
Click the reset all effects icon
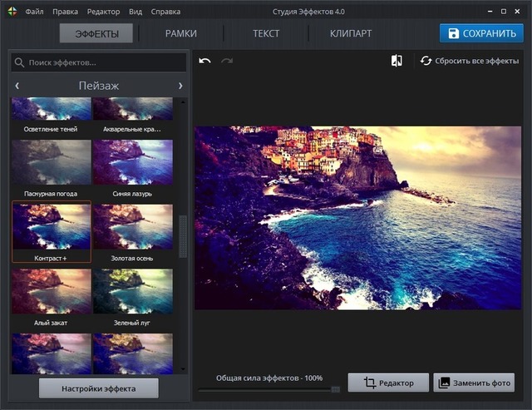pyautogui.click(x=426, y=61)
